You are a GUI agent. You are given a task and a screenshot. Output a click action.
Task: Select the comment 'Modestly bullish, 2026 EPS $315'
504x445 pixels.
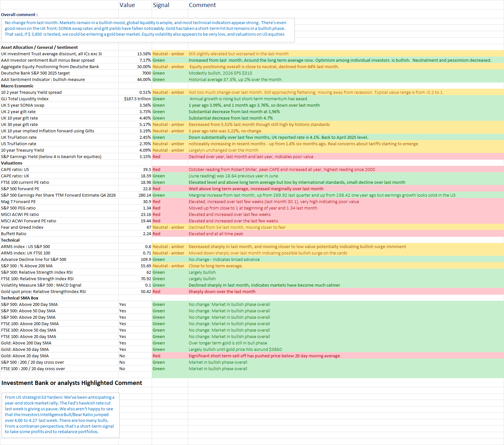pyautogui.click(x=220, y=73)
